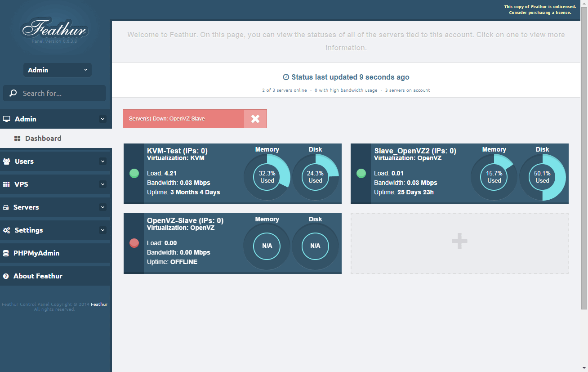Expand the Users sidebar section
Screen dimensions: 588x372
[103, 161]
